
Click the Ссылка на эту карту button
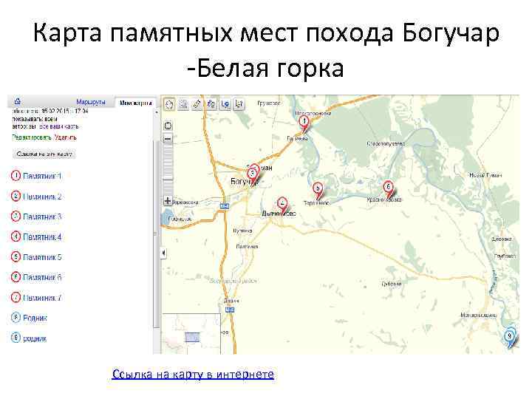pyautogui.click(x=44, y=154)
